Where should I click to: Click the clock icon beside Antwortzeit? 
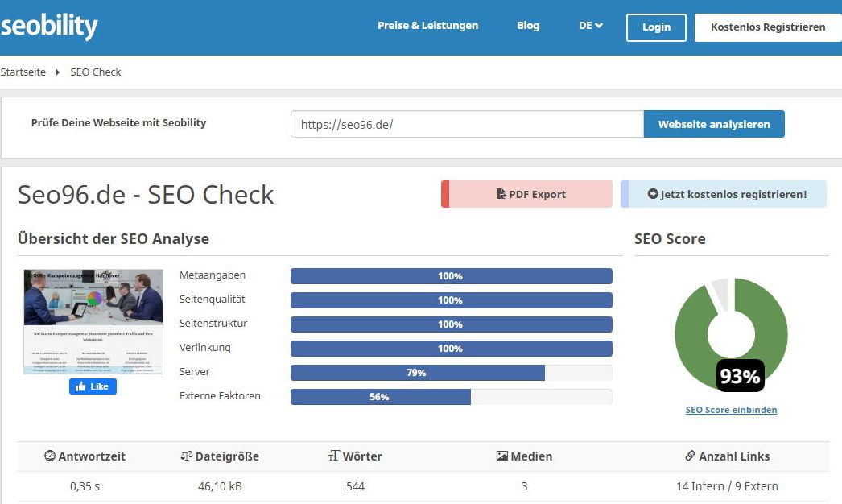click(x=50, y=456)
